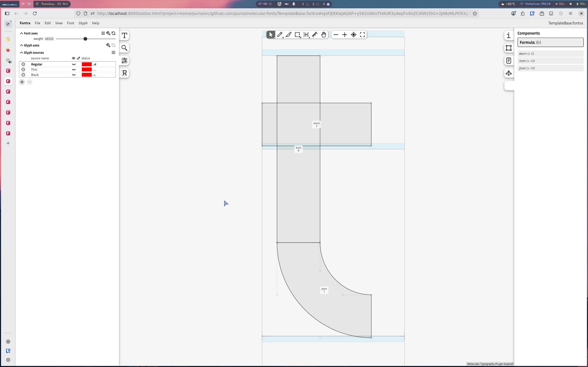Select the Hand pan tool
This screenshot has height=367, width=588.
coord(324,35)
